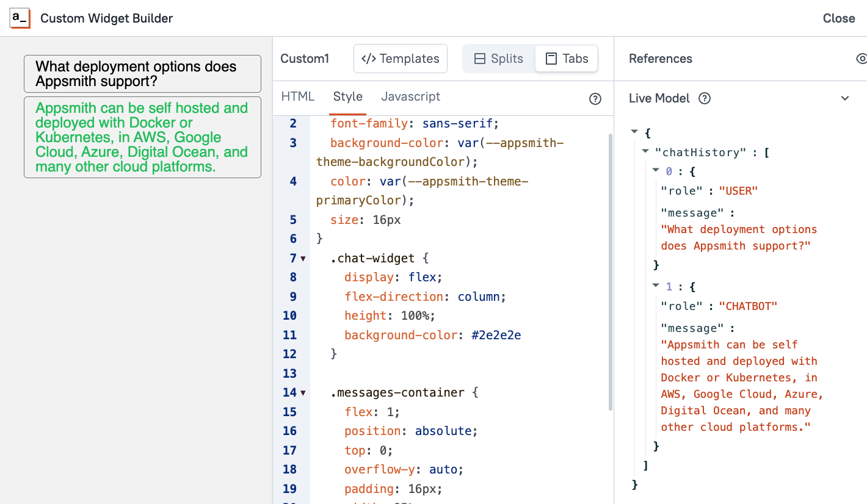This screenshot has height=504, width=867.
Task: Click the position: absolute line
Action: [411, 431]
